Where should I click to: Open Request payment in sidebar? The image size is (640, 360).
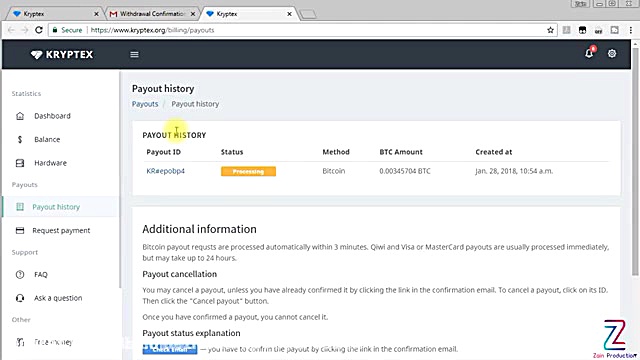61,231
